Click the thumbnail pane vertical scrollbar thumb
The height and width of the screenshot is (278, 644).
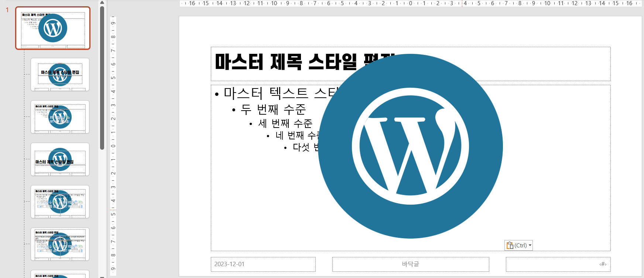pyautogui.click(x=102, y=77)
